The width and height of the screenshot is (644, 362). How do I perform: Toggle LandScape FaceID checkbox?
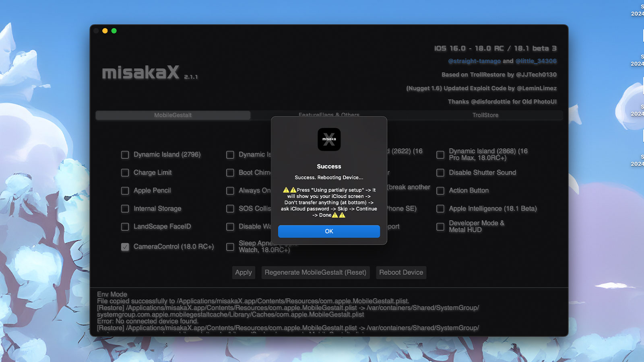[x=125, y=227]
